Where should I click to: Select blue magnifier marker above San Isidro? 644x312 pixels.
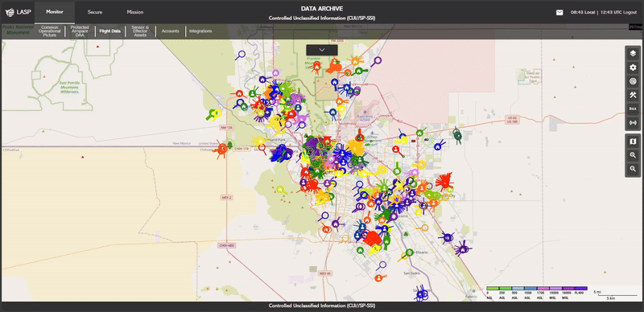[382, 265]
